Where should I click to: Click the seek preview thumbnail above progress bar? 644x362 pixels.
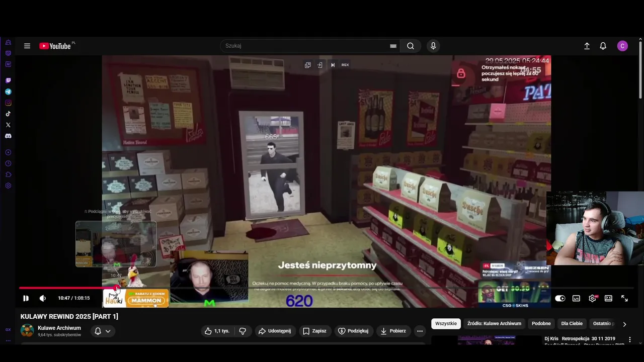point(116,244)
